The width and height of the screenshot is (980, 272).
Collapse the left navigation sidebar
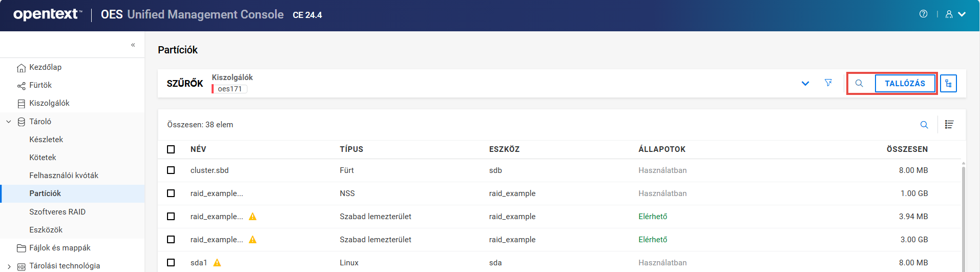point(133,45)
